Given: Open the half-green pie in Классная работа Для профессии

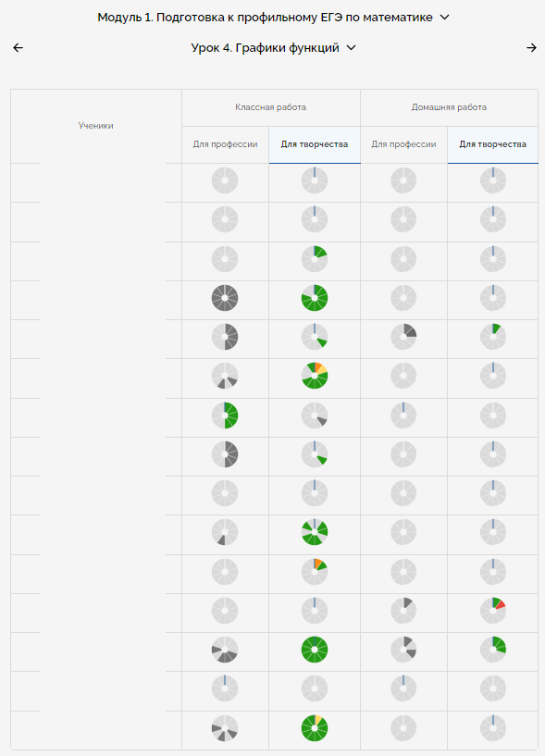Looking at the screenshot, I should click(x=225, y=415).
